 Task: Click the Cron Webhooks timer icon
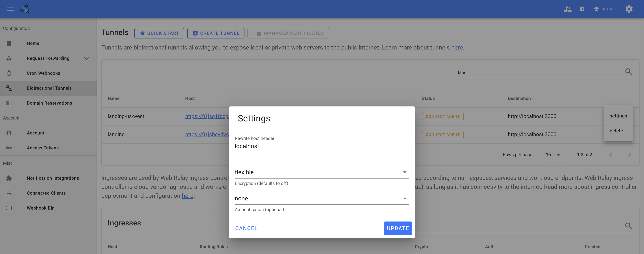coord(9,73)
